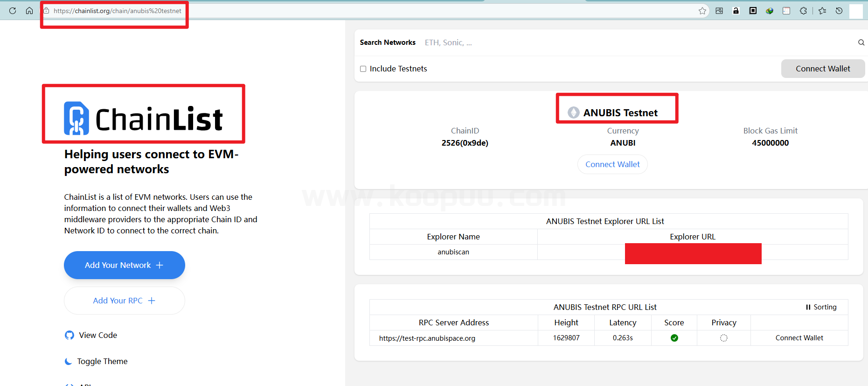The height and width of the screenshot is (386, 868).
Task: Click the ANUBIS Testnet title text
Action: click(620, 112)
